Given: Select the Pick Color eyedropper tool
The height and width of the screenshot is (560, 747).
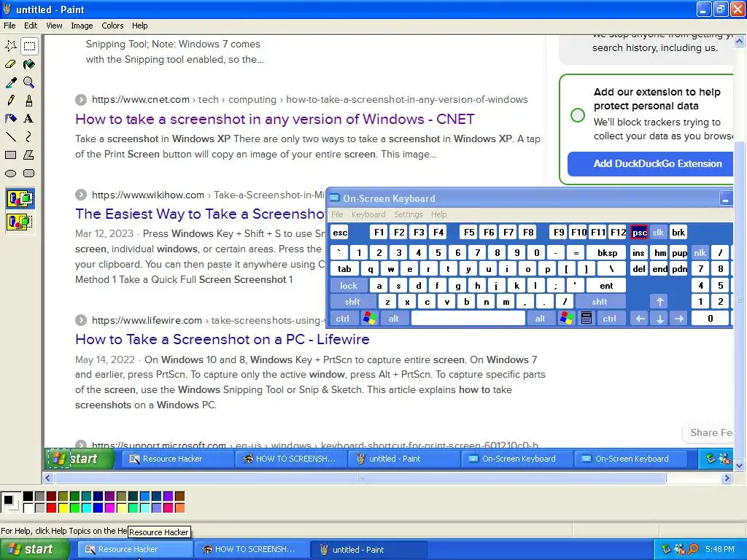Looking at the screenshot, I should click(x=11, y=82).
